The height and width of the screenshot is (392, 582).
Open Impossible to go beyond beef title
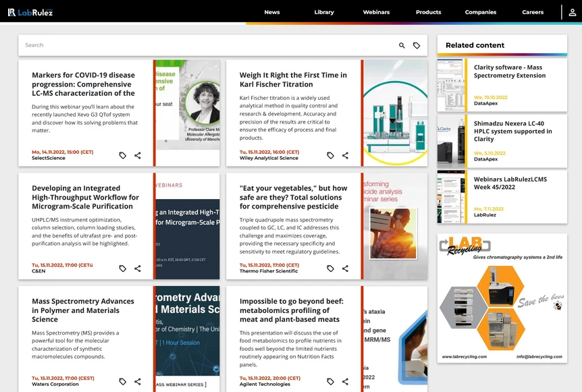click(292, 310)
